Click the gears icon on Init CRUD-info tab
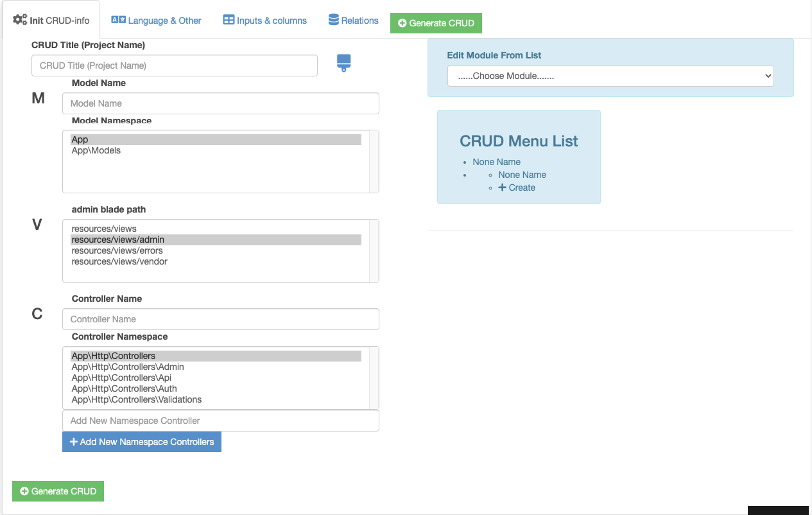The height and width of the screenshot is (515, 812). point(20,20)
